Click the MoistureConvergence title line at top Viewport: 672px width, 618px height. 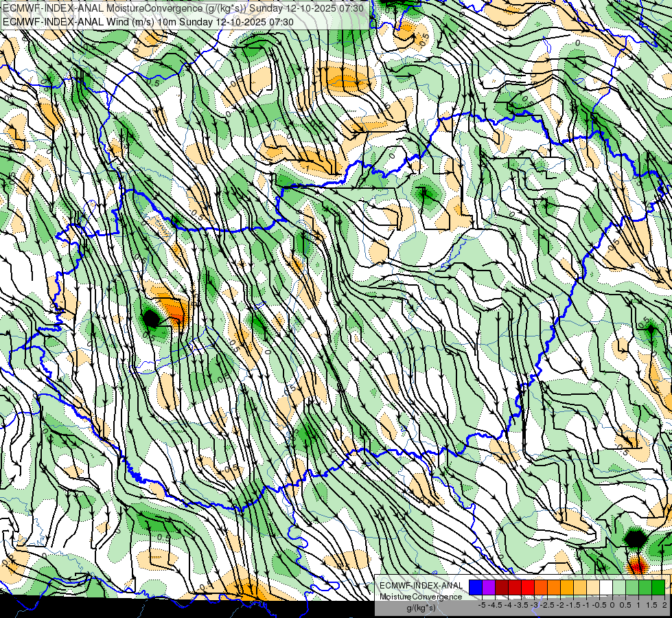point(183,8)
